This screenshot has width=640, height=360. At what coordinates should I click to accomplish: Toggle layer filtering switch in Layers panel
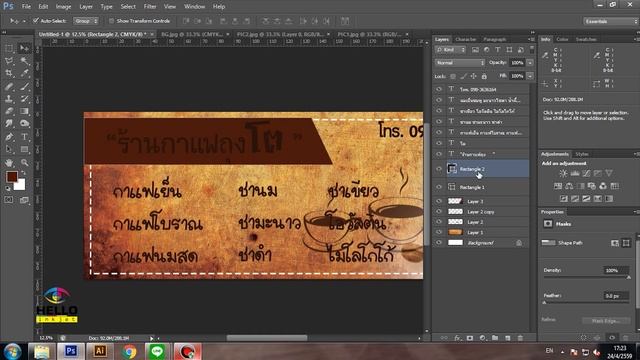pos(531,50)
